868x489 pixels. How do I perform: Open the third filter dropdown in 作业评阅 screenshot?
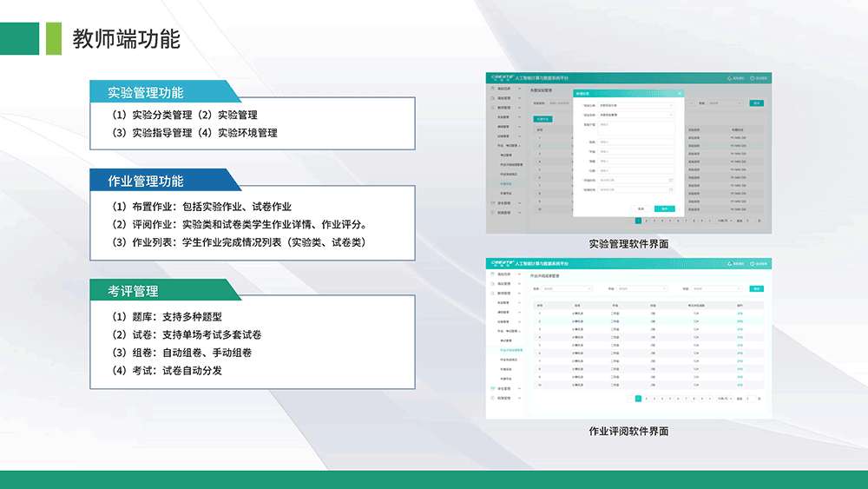[717, 288]
